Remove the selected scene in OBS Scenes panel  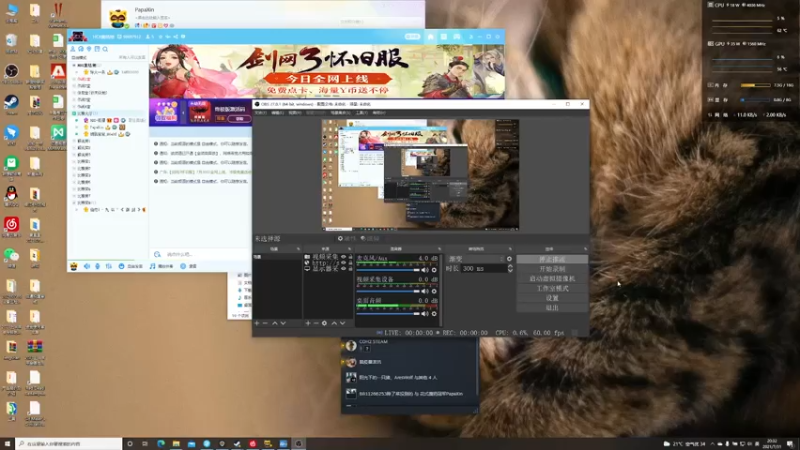(x=265, y=323)
